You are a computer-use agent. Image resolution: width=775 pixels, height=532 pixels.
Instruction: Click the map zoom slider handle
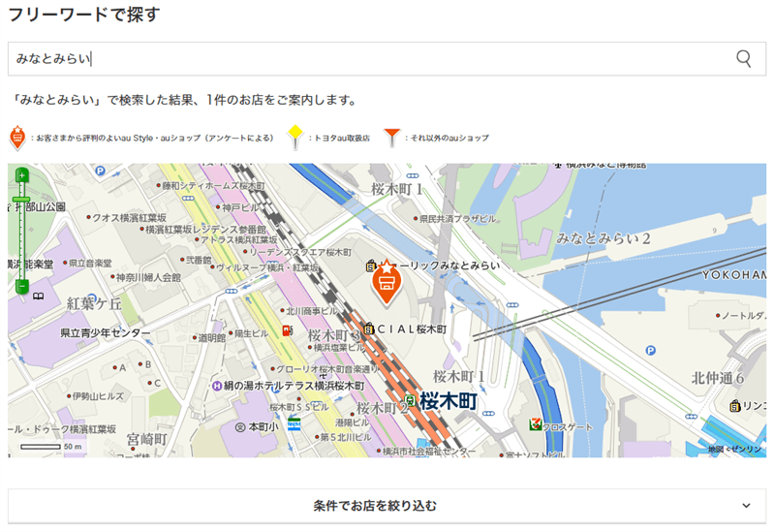point(21,200)
